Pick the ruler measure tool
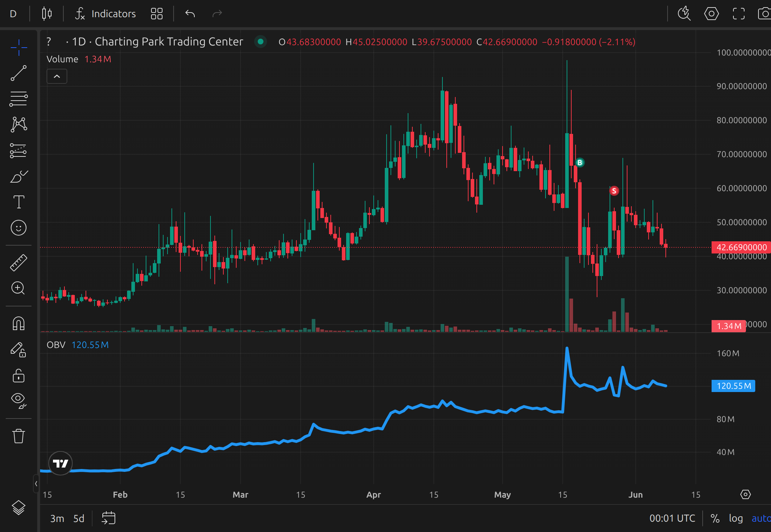Viewport: 771px width, 532px height. 19,262
